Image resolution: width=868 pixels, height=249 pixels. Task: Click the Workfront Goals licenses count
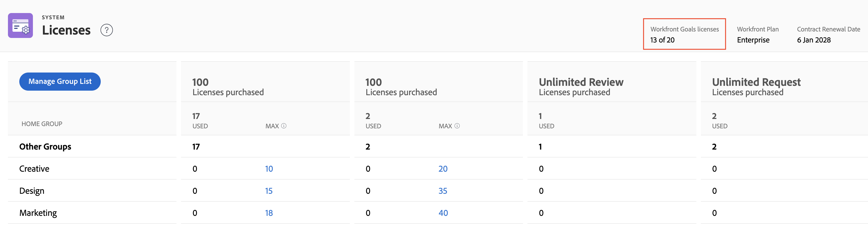point(662,40)
